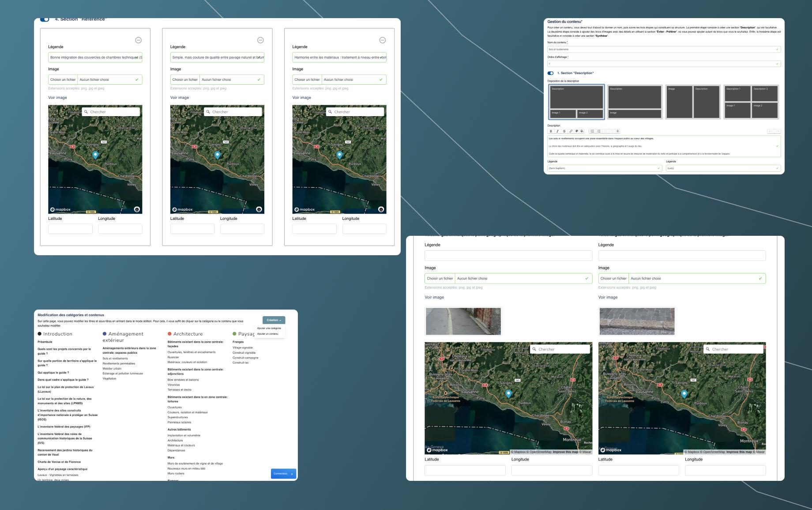
Task: Click 'Voir image' in the 'Bonne intégration' card
Action: (57, 98)
